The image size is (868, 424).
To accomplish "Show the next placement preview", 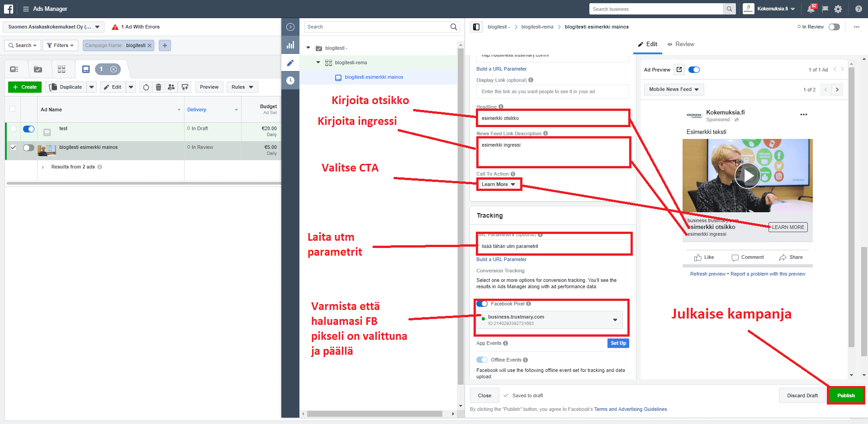I will tap(837, 90).
